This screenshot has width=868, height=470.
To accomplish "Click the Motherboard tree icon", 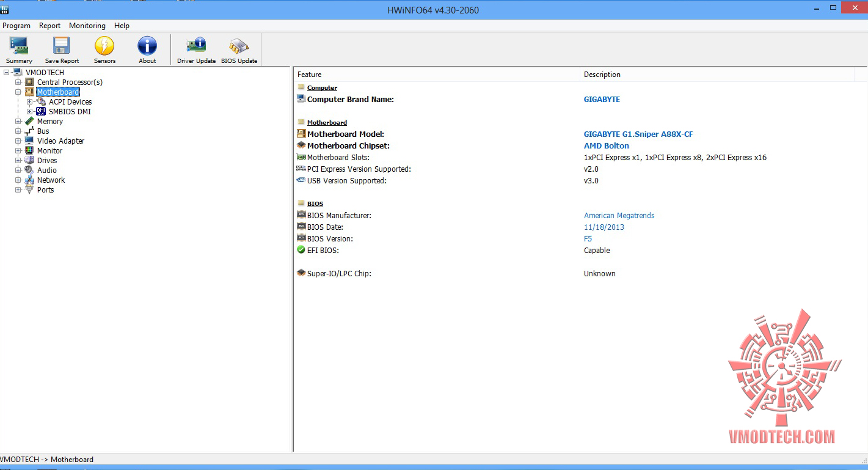I will pyautogui.click(x=29, y=92).
